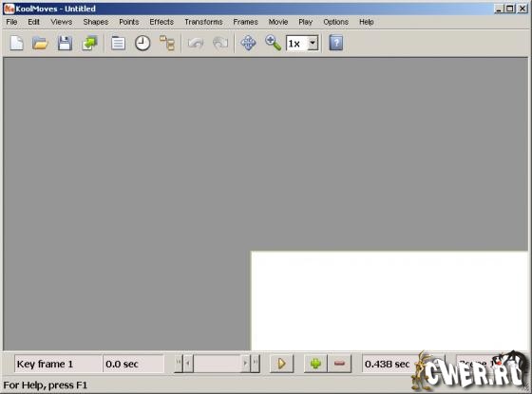The height and width of the screenshot is (394, 532).
Task: Jump to first frame in frame scrollbar
Action: click(179, 364)
